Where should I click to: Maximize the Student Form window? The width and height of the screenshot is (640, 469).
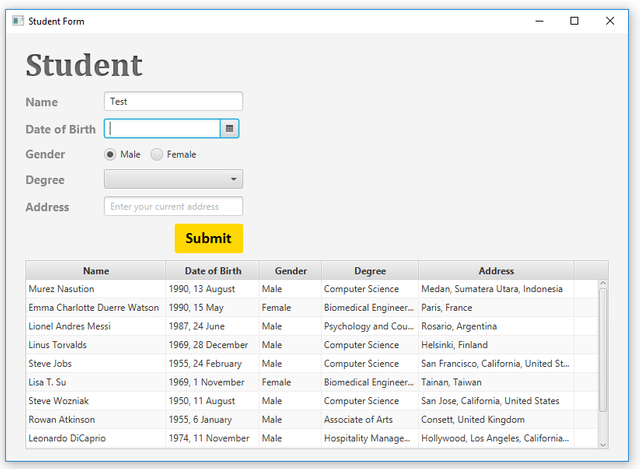click(574, 21)
